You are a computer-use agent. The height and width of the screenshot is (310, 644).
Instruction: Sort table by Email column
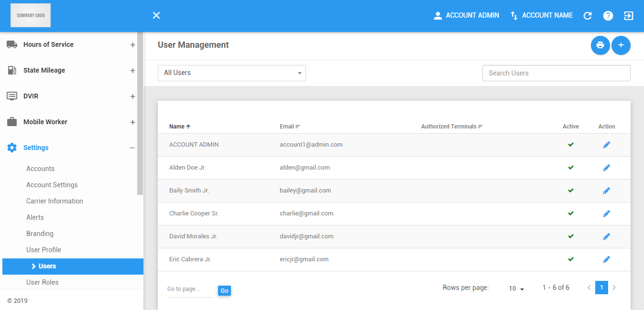pyautogui.click(x=290, y=127)
